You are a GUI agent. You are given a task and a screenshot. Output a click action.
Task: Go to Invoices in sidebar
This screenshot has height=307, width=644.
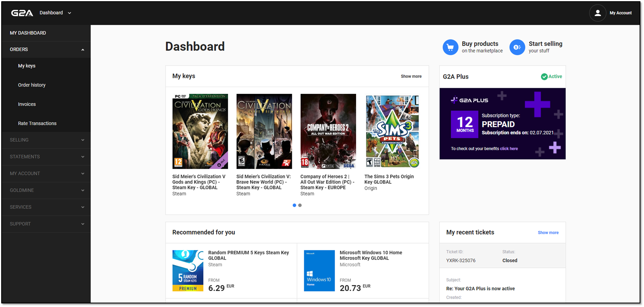[x=27, y=104]
